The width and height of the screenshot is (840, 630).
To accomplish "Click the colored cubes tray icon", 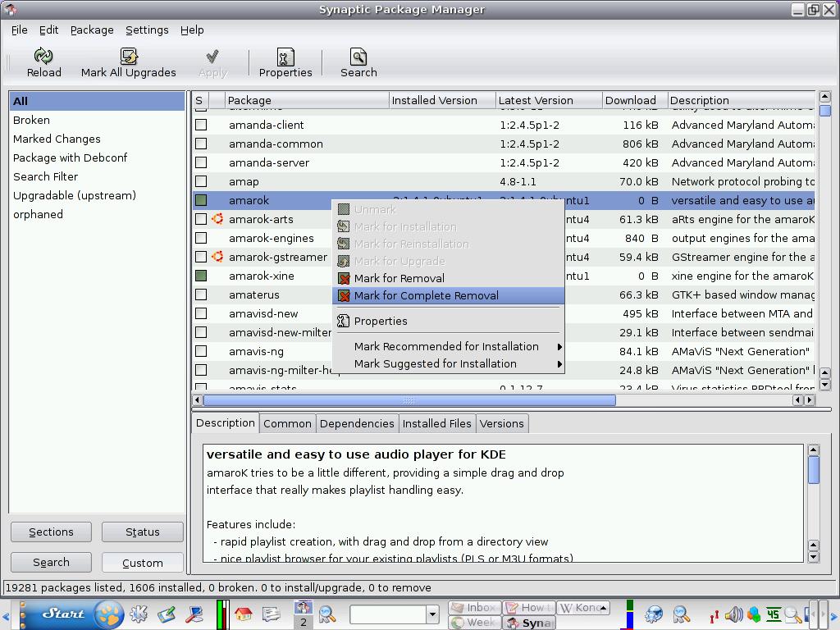I will pos(755,614).
